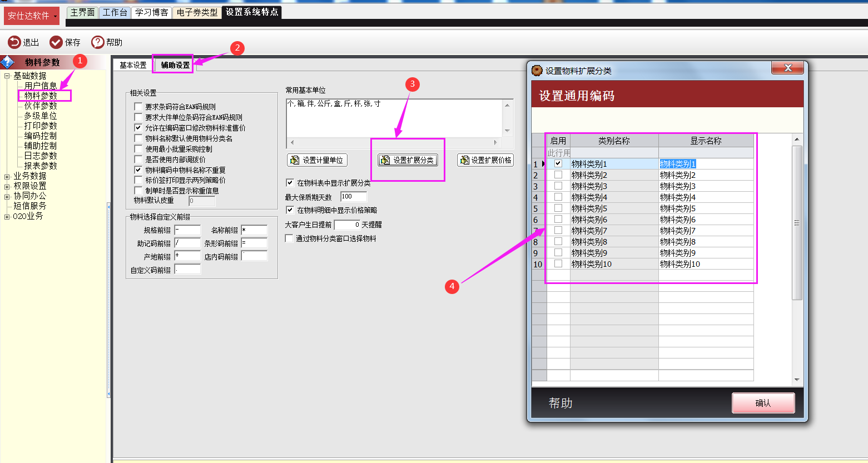Select 日志参数 in the tree
Screen dimensions: 868x463
pyautogui.click(x=41, y=156)
